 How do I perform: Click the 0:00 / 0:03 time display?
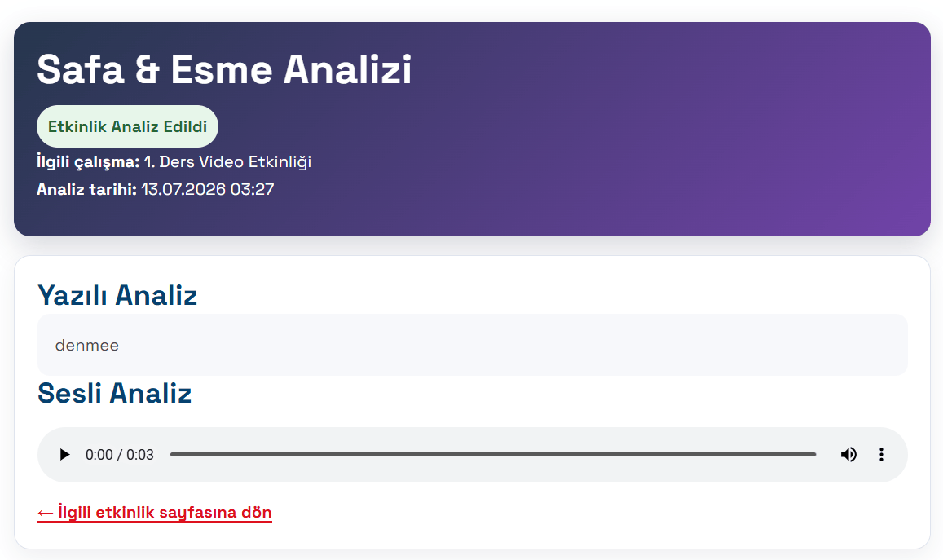(x=120, y=455)
